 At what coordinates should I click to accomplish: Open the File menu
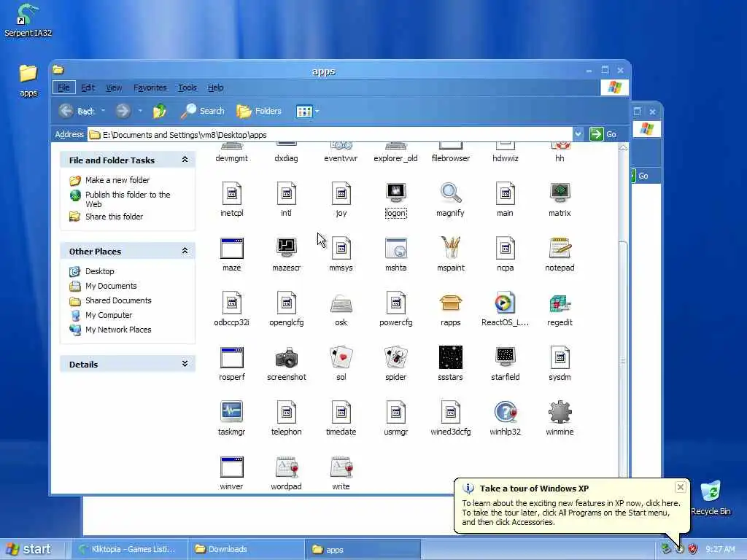point(64,87)
